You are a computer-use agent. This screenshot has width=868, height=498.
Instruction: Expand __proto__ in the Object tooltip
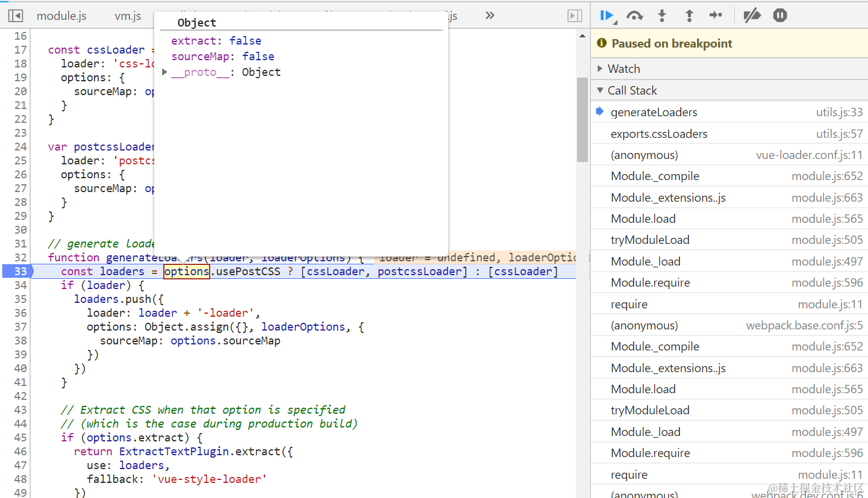coord(165,72)
